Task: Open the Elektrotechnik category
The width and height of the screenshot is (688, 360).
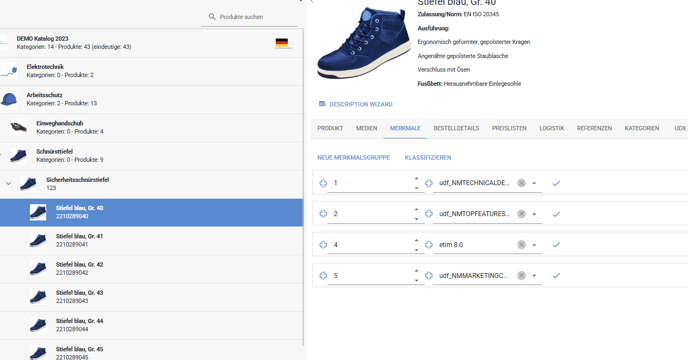Action: (151, 71)
